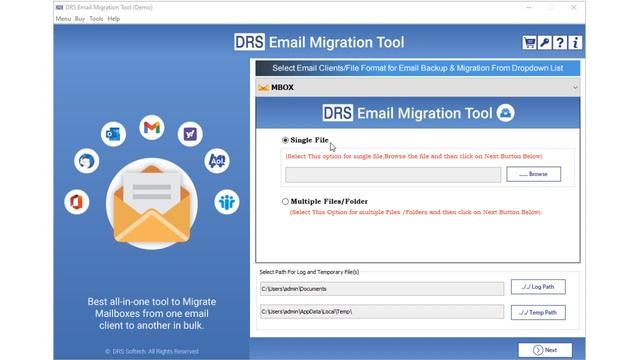Open the info icon in header
The height and width of the screenshot is (360, 640).
click(x=575, y=42)
